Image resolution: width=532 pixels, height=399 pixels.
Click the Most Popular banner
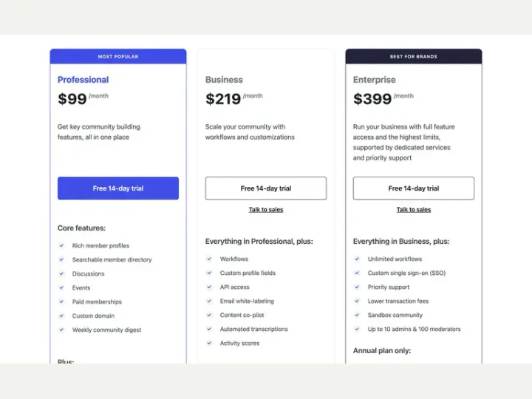click(118, 56)
